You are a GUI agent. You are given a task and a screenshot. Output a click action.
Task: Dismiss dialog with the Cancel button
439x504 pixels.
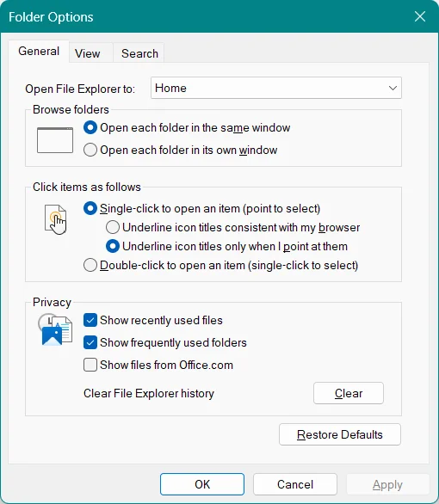click(x=295, y=484)
